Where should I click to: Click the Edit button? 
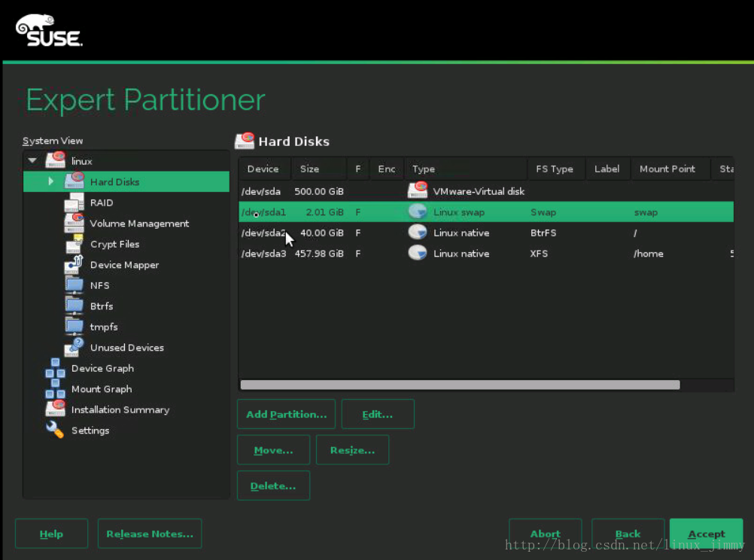click(378, 414)
